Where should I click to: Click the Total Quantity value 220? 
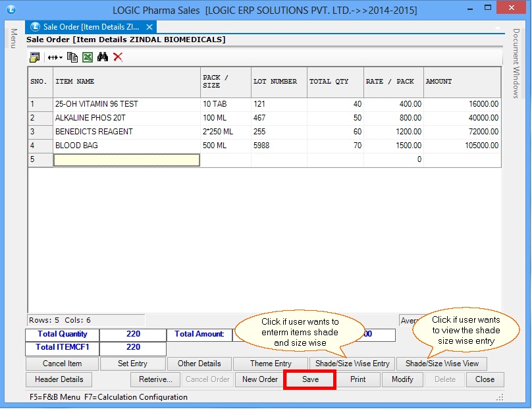click(133, 335)
